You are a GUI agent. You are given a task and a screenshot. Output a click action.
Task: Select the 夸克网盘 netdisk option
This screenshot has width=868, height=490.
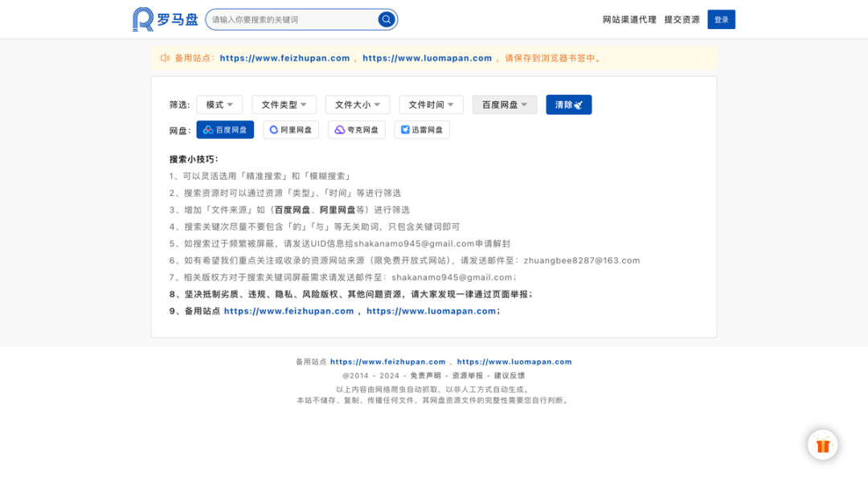tap(357, 130)
